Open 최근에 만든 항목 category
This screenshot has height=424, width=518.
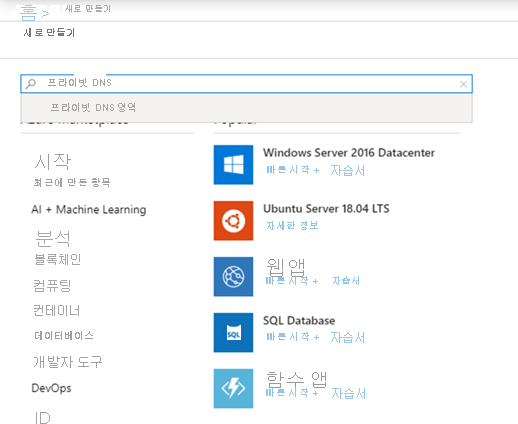tap(72, 182)
